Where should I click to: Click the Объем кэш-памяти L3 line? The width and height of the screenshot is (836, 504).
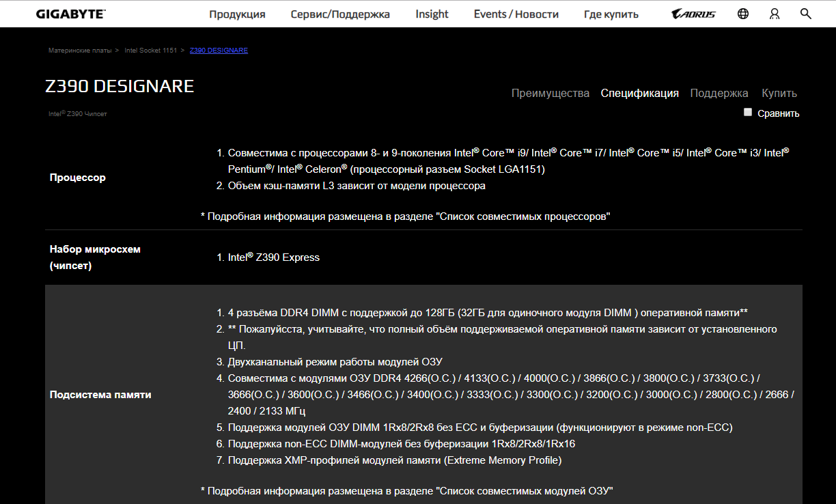tap(357, 186)
